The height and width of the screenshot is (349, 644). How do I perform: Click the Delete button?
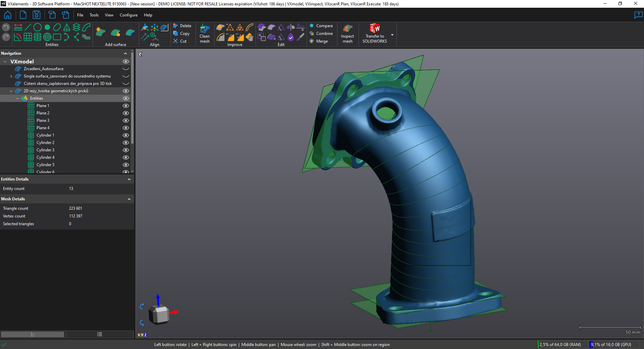[x=182, y=26]
